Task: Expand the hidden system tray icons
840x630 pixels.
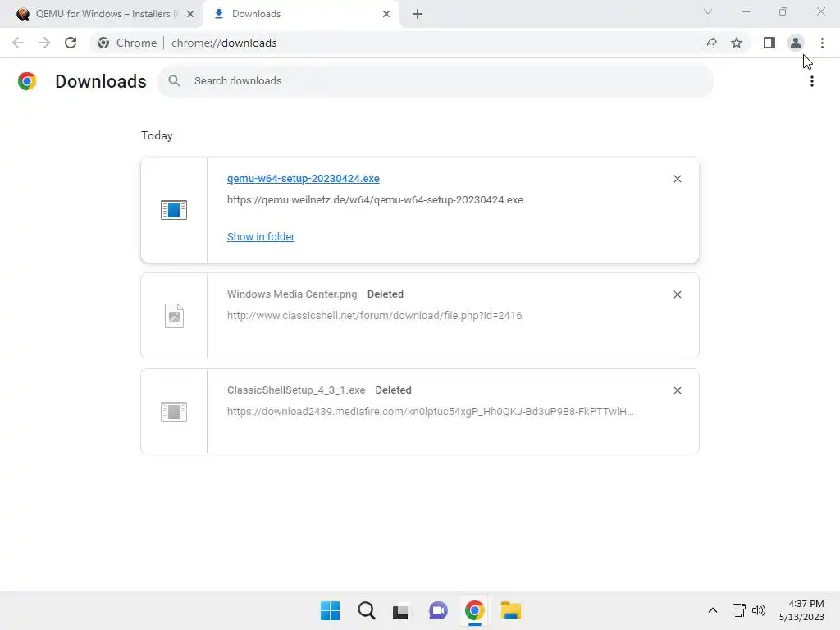Action: [713, 610]
